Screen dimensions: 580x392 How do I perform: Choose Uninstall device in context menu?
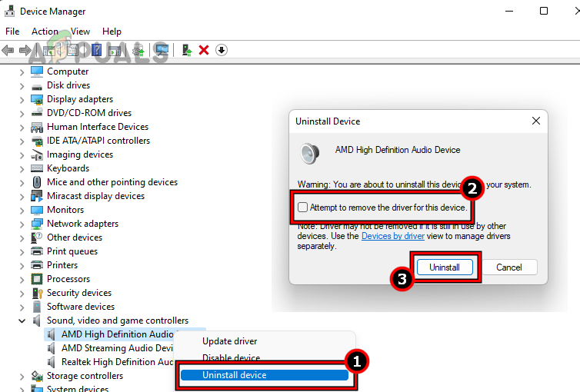[x=265, y=375]
